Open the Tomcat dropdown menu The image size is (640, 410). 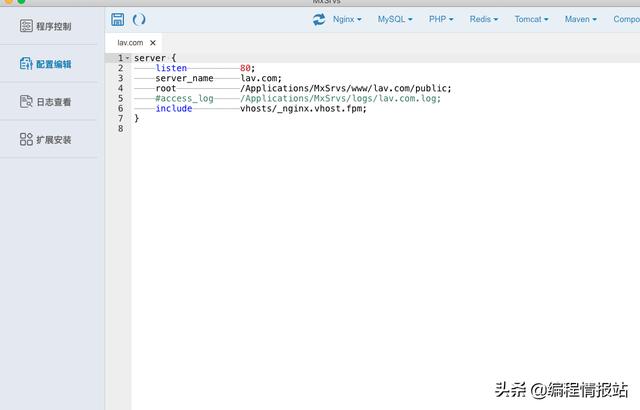[x=531, y=19]
